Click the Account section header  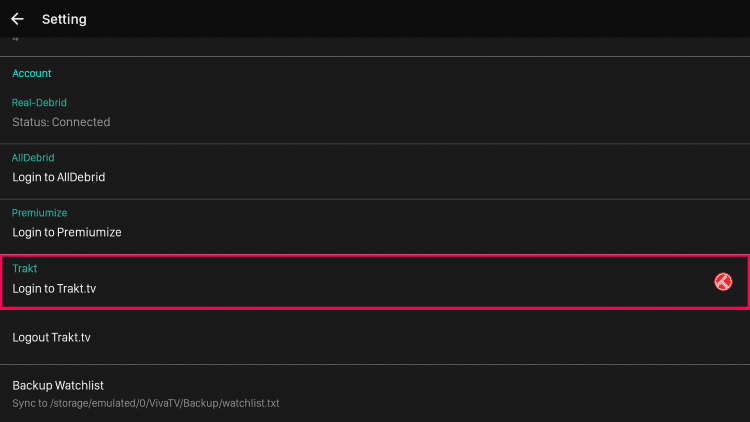(x=32, y=73)
